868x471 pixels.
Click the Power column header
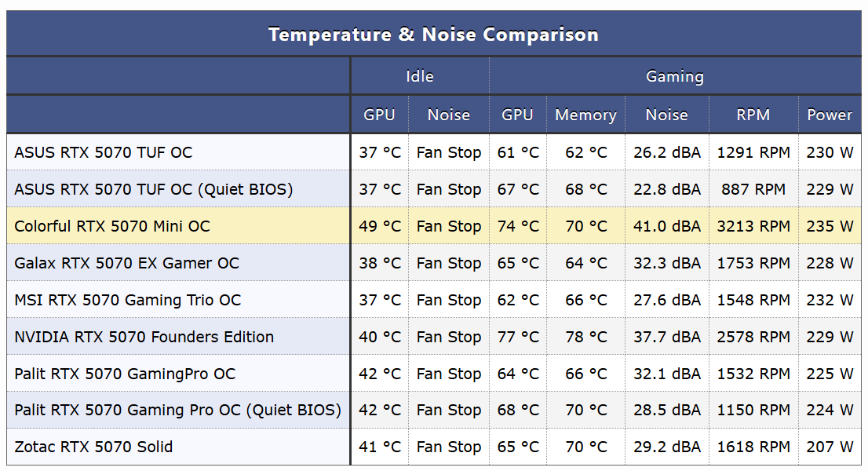click(x=830, y=115)
